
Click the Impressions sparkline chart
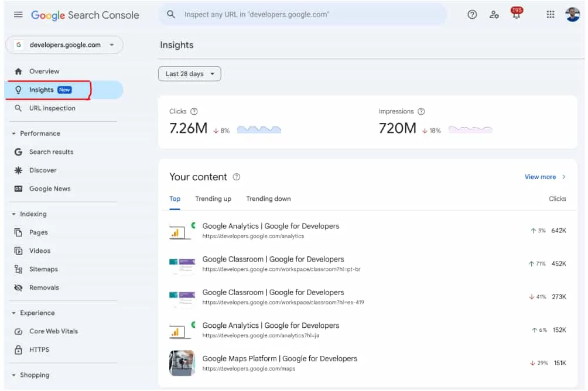point(470,130)
